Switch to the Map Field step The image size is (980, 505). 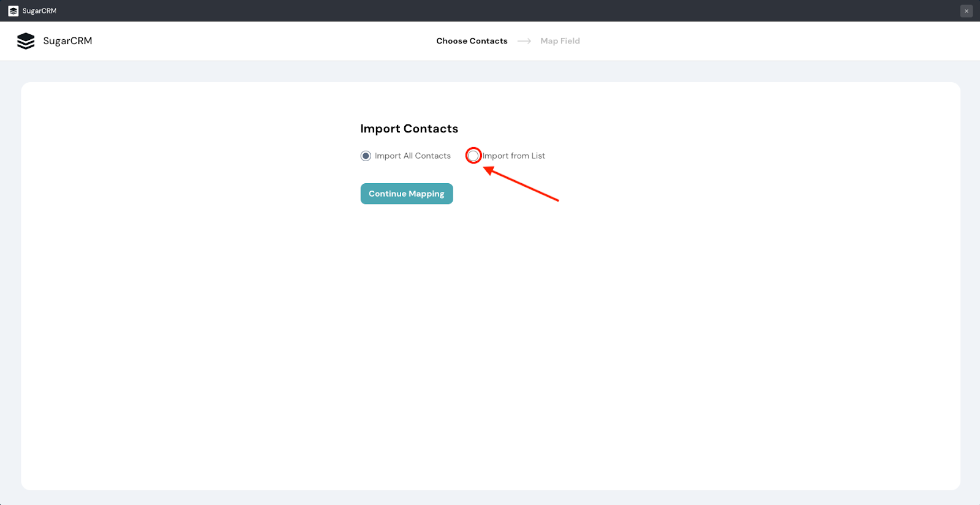tap(560, 41)
